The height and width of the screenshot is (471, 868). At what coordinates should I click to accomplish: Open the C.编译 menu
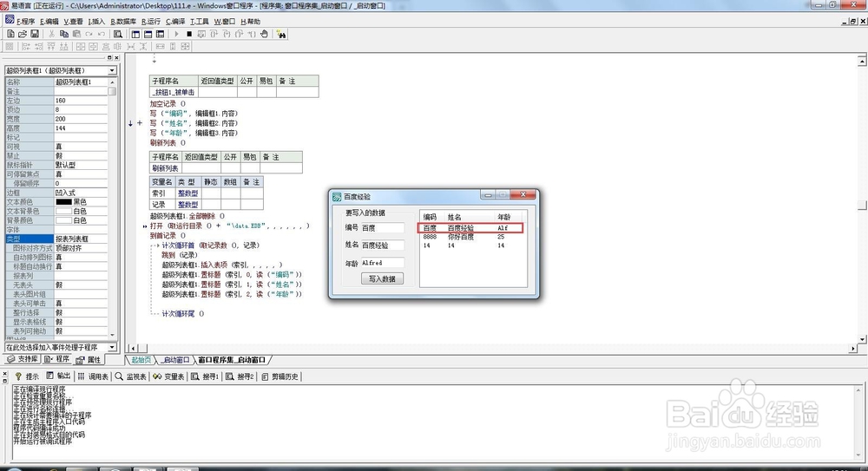coord(175,22)
